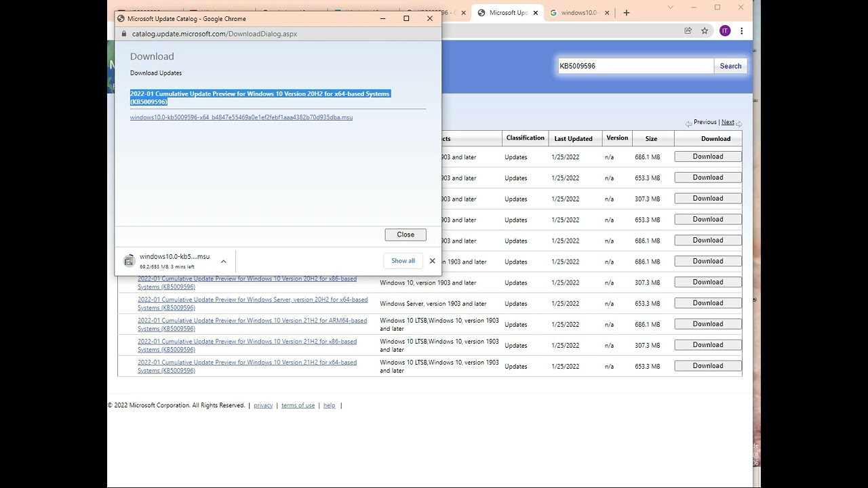The image size is (868, 488).
Task: Open the privacy footer link
Action: pos(263,405)
